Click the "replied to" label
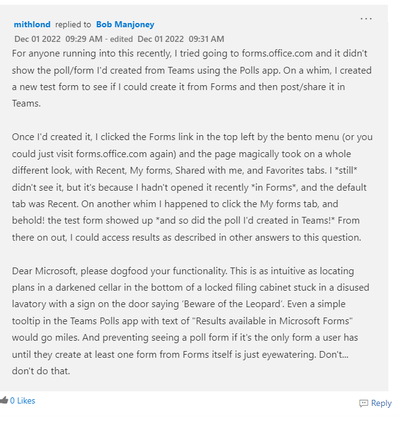The image size is (400, 421). pyautogui.click(x=73, y=25)
